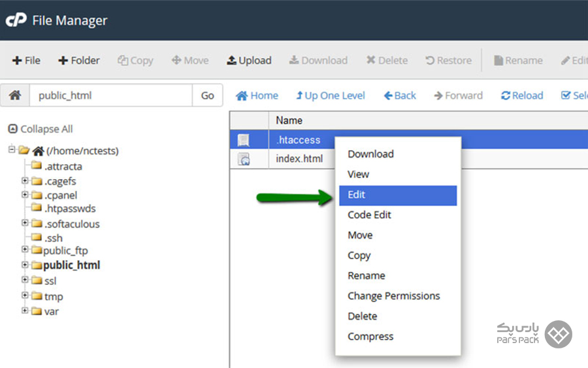Create a new folder with + Folder
Image resolution: width=588 pixels, height=368 pixels.
click(x=79, y=60)
